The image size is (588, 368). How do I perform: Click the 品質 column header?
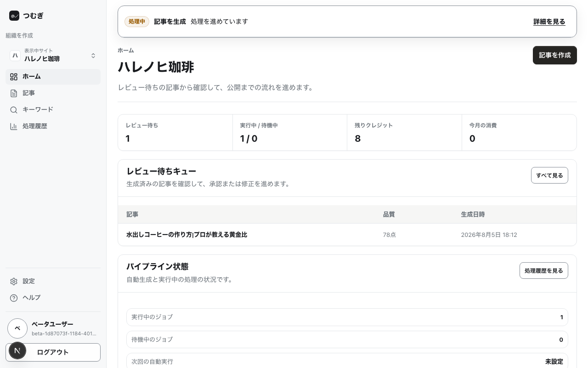coord(389,214)
